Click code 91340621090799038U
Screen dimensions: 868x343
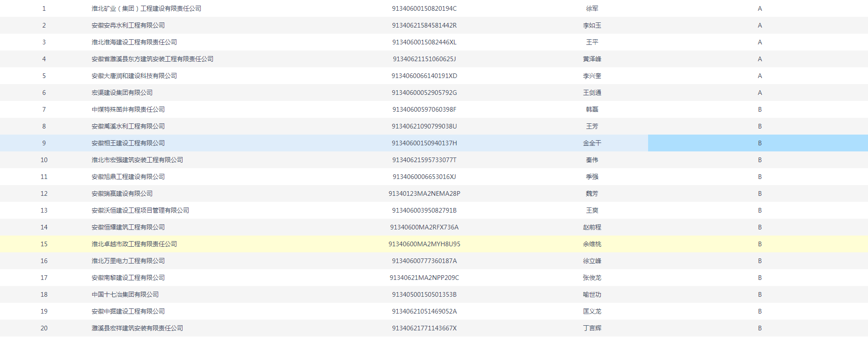tap(424, 126)
